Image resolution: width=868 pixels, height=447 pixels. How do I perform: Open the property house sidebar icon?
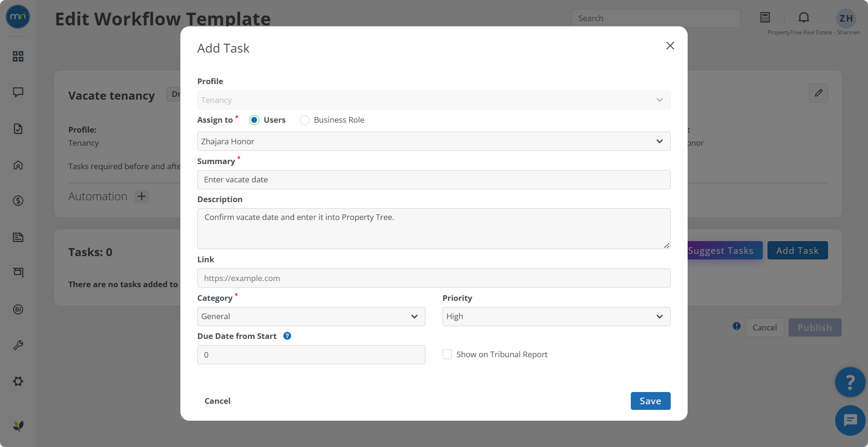coord(18,165)
